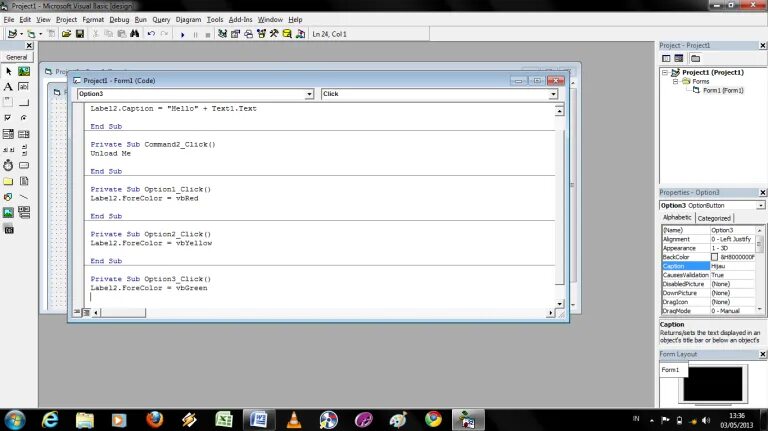Open the Project menu

67,20
